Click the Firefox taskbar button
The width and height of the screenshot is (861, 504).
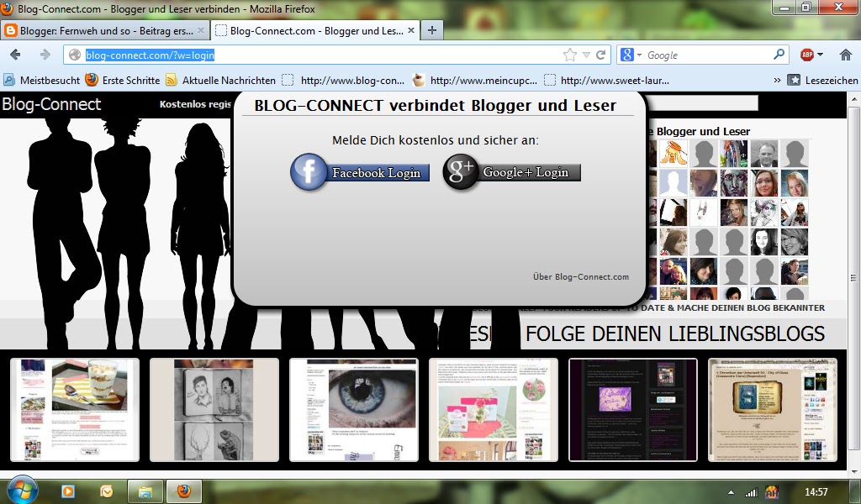point(184,491)
